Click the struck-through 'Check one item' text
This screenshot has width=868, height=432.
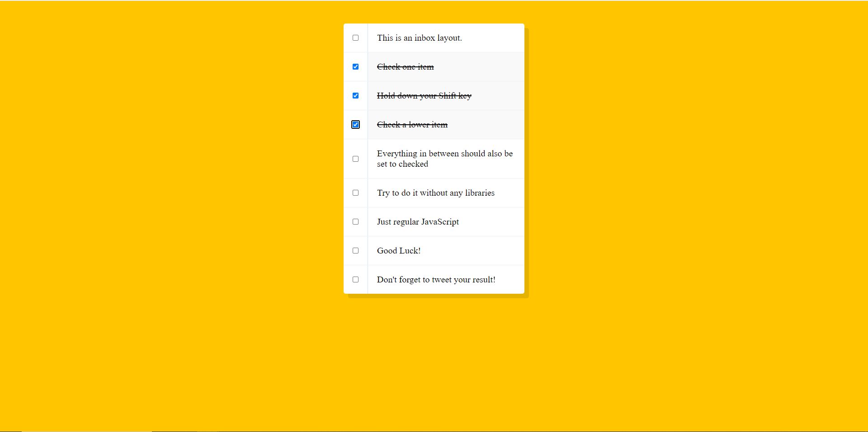[x=405, y=67]
